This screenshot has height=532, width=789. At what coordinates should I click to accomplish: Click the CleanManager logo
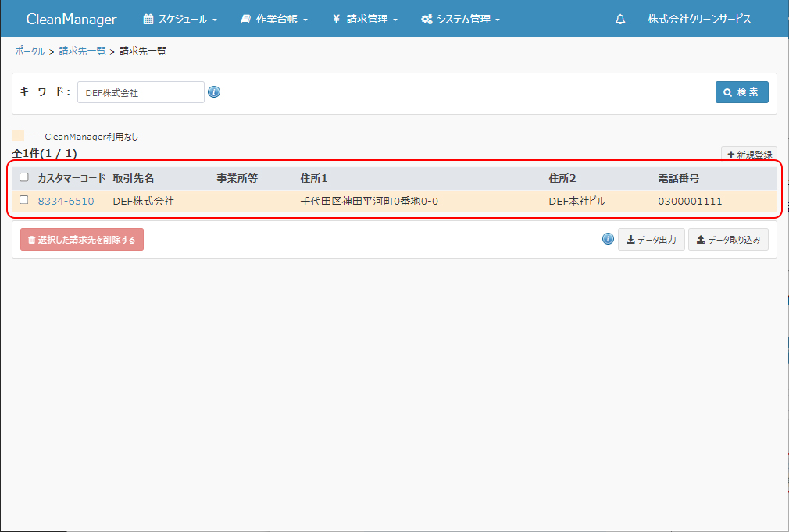71,20
